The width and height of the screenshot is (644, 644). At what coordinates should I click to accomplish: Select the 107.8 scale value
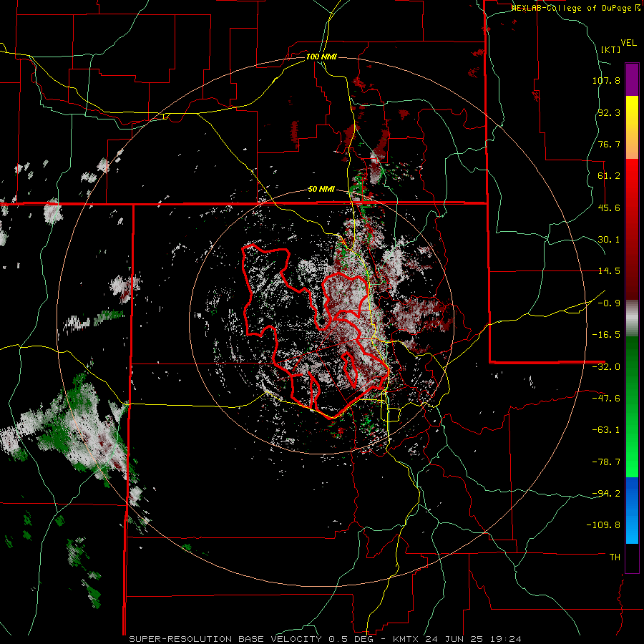(x=606, y=80)
